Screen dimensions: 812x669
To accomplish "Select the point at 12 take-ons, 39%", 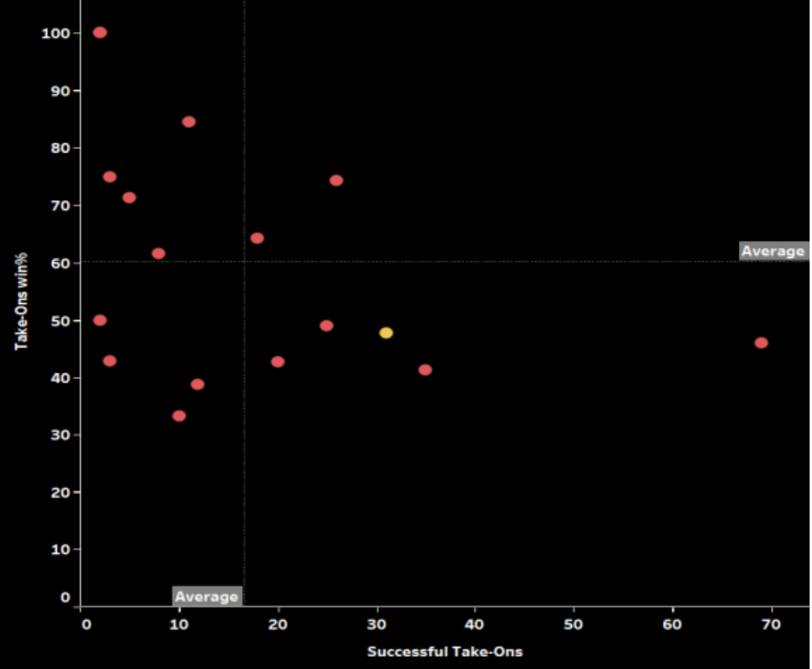I will click(x=198, y=384).
